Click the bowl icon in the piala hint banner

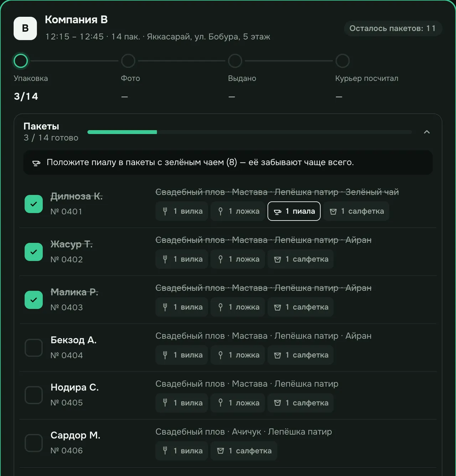pyautogui.click(x=36, y=163)
